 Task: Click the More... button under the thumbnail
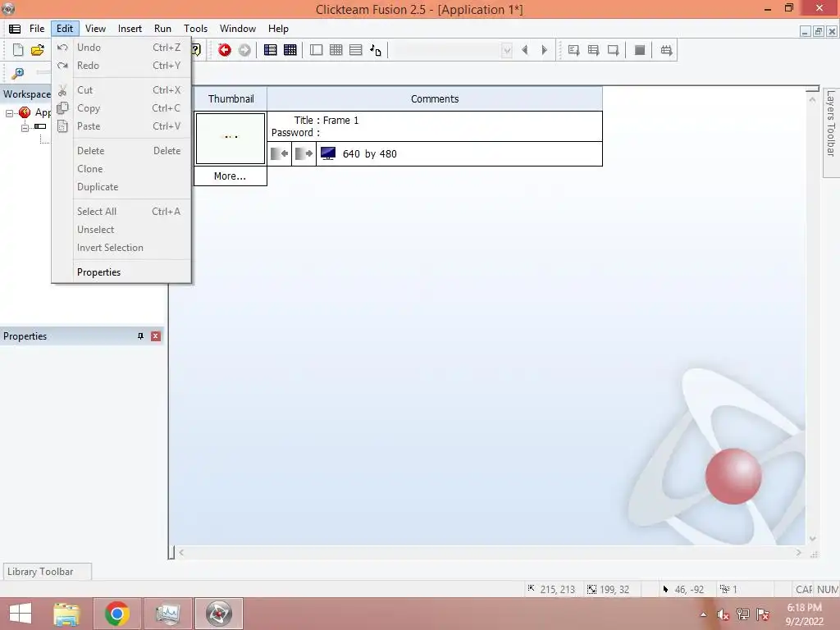point(231,176)
